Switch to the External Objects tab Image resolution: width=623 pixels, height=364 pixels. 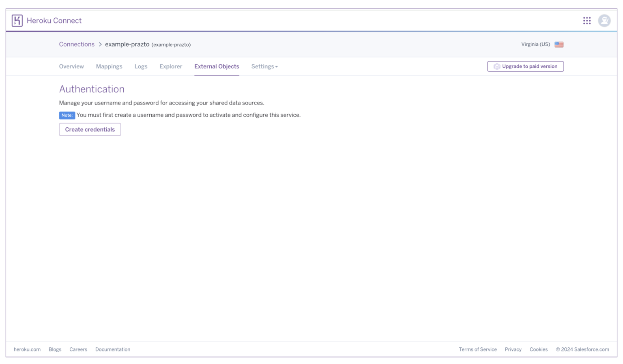pos(217,66)
